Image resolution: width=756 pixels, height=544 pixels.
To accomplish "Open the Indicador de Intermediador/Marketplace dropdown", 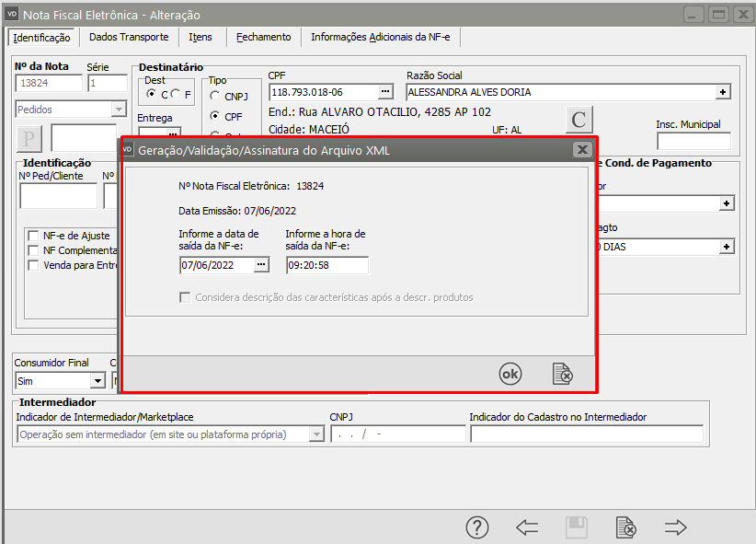I will click(x=316, y=434).
